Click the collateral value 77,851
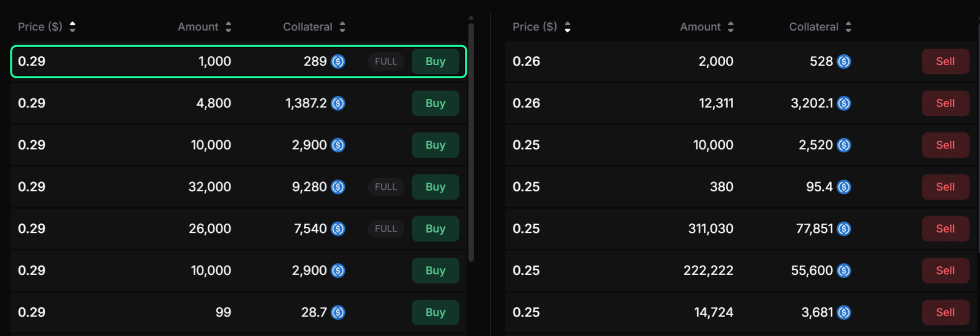Viewport: 980px width, 336px height. (814, 229)
